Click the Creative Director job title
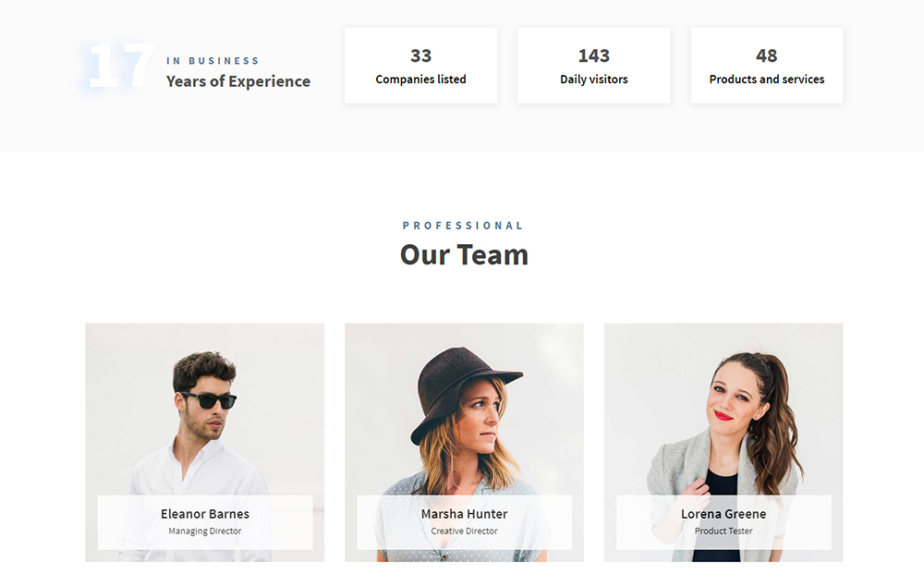This screenshot has width=924, height=575. [465, 531]
